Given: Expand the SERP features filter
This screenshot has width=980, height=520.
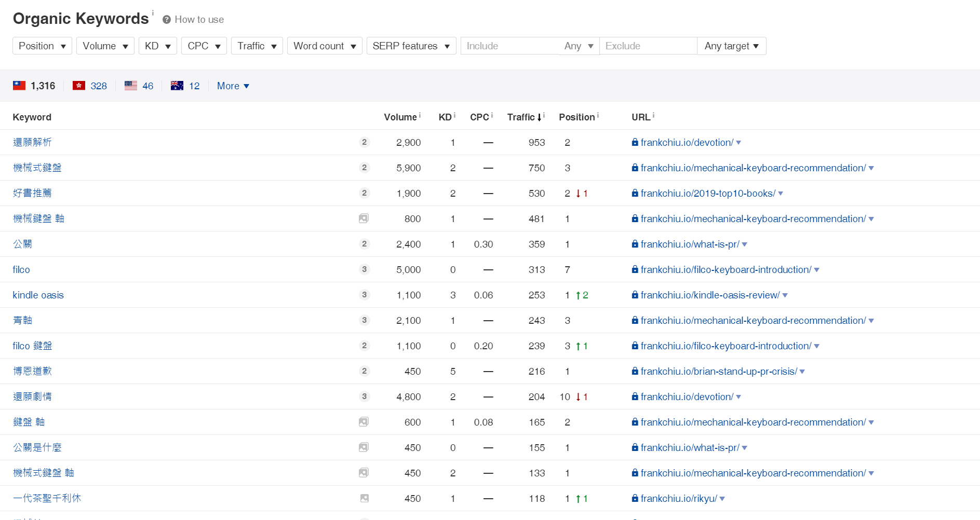Looking at the screenshot, I should click(x=411, y=46).
